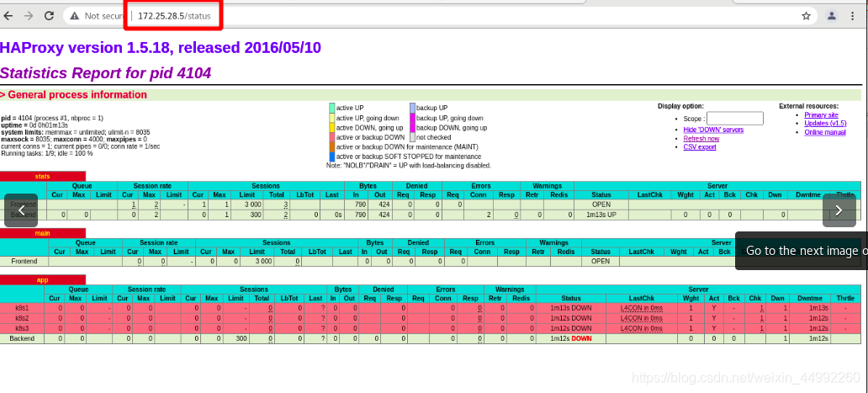868x393 pixels.
Task: Click the active DOWN, going up legend color box
Action: click(332, 128)
